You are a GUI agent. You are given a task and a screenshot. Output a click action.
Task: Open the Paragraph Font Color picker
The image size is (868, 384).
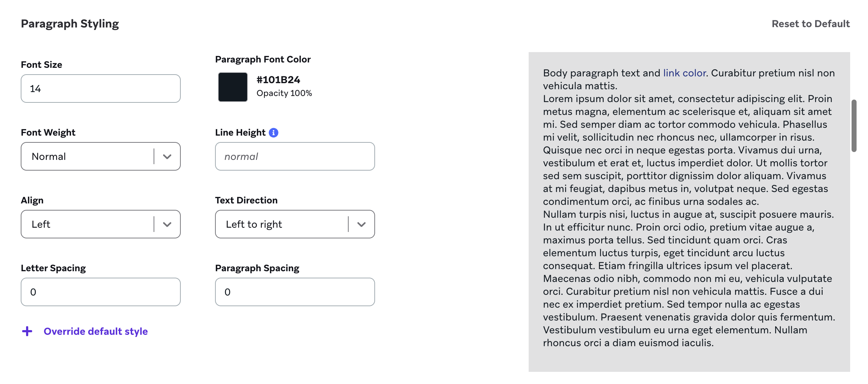(233, 87)
